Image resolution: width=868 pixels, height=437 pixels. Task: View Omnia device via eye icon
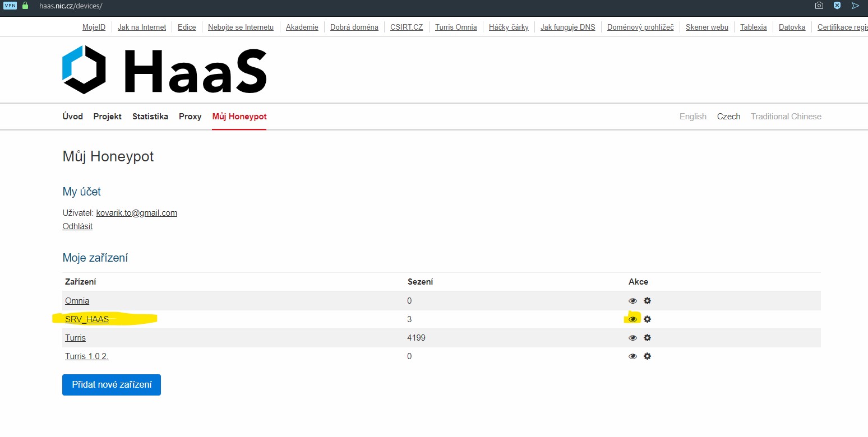[632, 301]
